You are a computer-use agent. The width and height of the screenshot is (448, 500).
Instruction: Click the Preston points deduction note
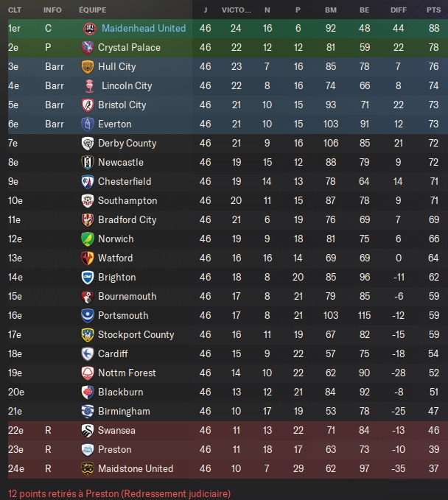pyautogui.click(x=119, y=493)
